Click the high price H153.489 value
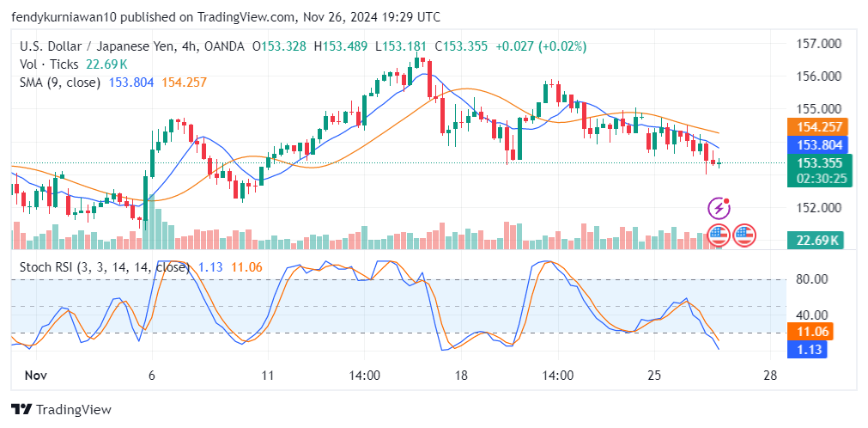The width and height of the screenshot is (868, 428). pyautogui.click(x=341, y=46)
